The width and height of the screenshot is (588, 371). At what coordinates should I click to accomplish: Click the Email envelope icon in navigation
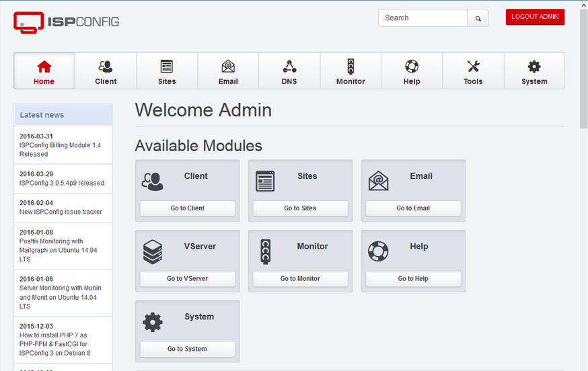tap(228, 67)
